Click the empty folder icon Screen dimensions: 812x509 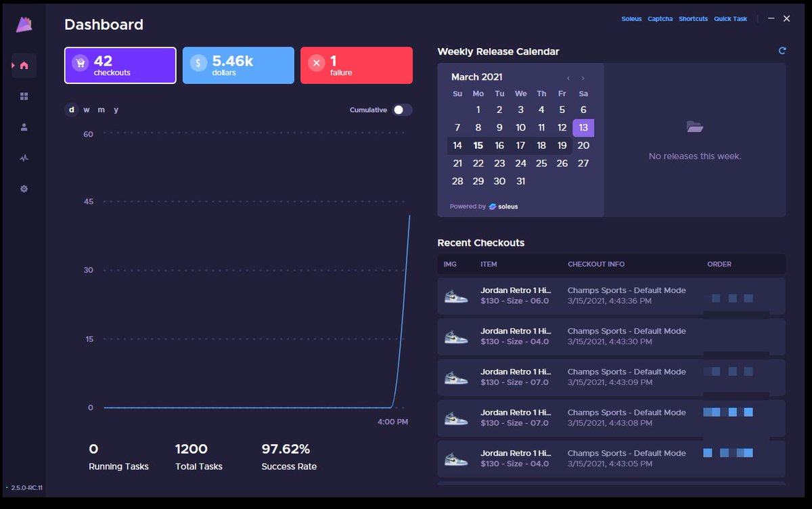[695, 127]
